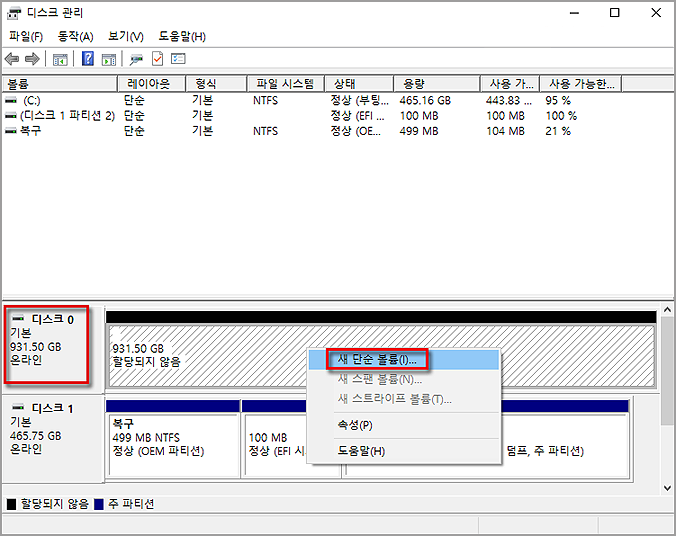Select 속성(P) in the context menu

coord(404,425)
